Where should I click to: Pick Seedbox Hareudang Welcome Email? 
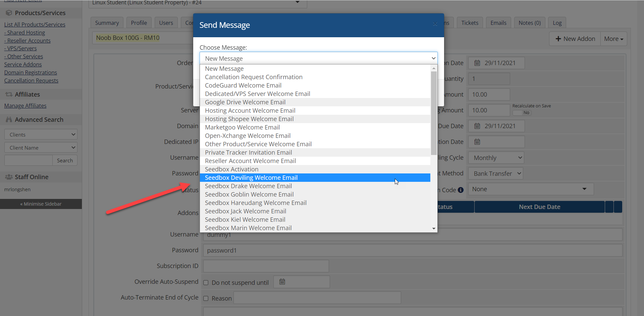pos(315,203)
